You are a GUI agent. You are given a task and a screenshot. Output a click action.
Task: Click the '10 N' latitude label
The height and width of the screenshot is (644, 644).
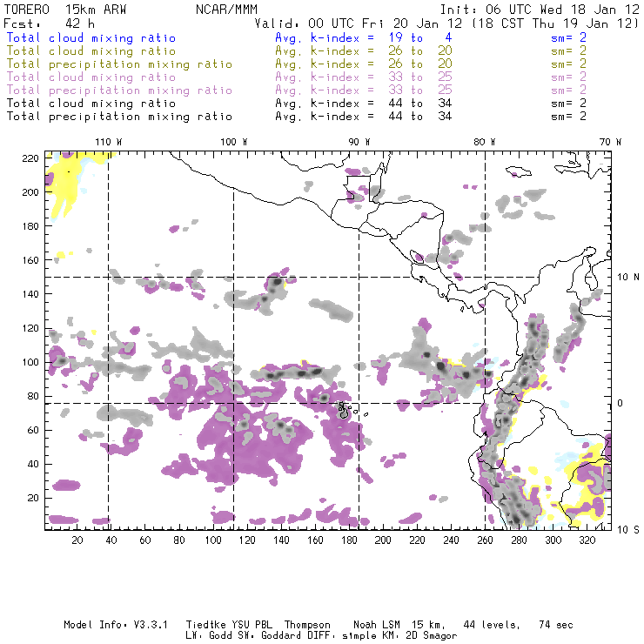(x=628, y=278)
